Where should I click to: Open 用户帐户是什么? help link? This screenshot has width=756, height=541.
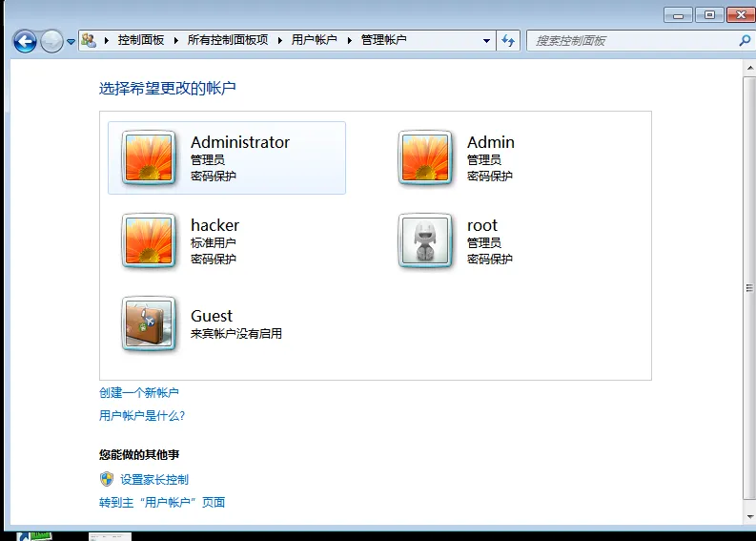tap(142, 415)
